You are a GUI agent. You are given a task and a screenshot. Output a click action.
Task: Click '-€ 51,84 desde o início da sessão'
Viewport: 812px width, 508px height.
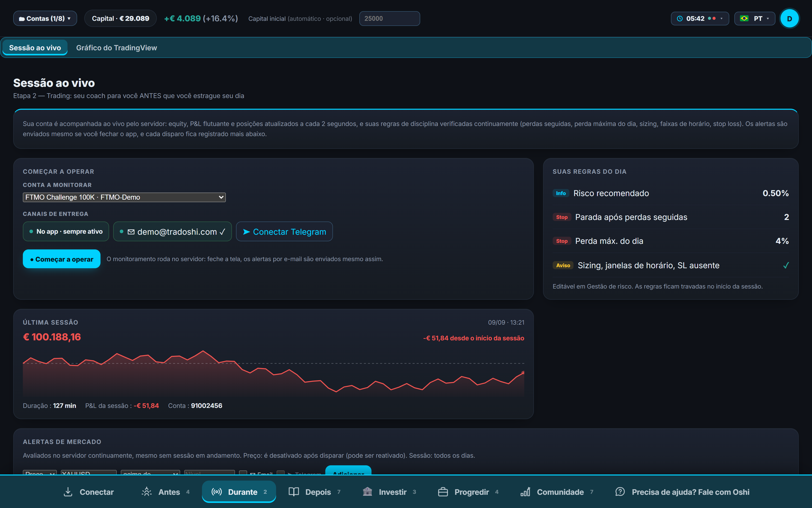tap(473, 338)
